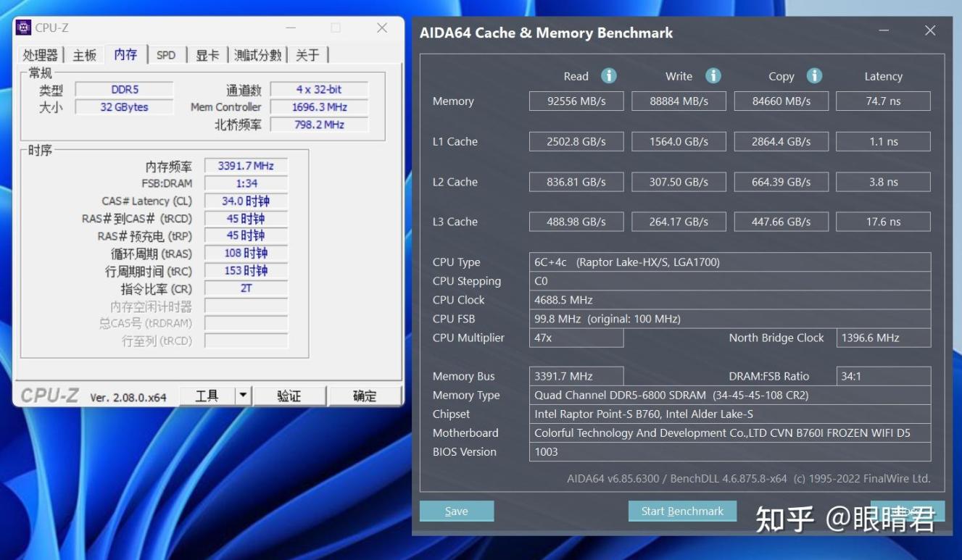
Task: Select the tRCD 45 时钟 value
Action: point(246,219)
